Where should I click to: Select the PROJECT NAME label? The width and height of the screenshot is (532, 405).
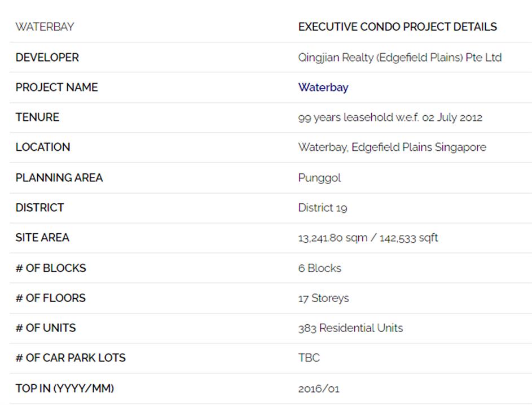click(x=56, y=88)
